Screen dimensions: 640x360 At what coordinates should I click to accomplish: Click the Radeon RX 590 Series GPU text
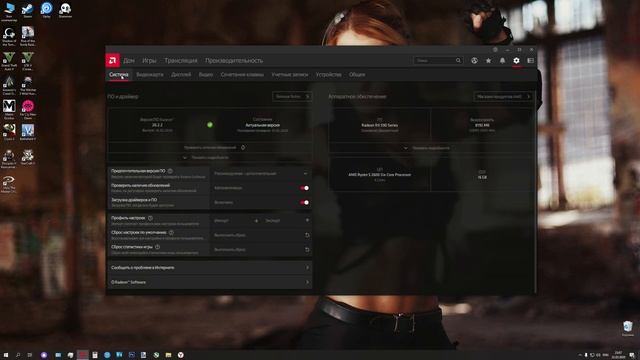click(x=380, y=125)
